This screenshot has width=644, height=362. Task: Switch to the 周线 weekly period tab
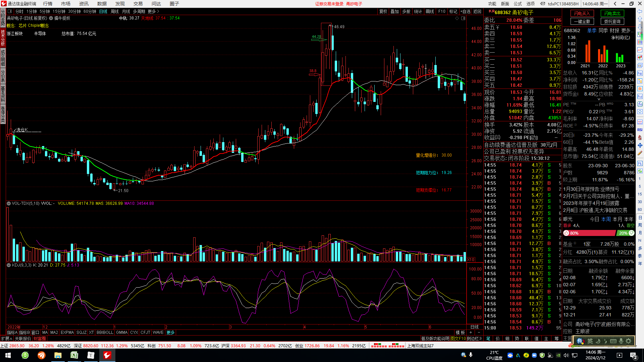point(115,11)
